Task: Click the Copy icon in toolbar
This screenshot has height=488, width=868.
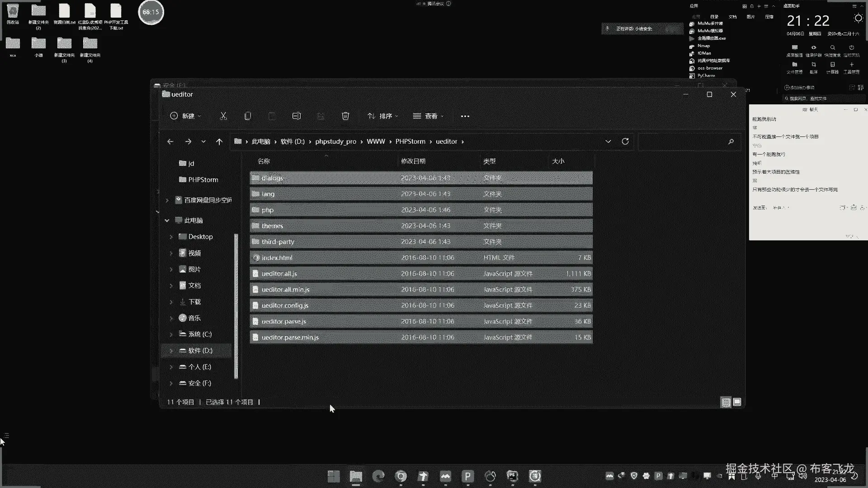Action: pyautogui.click(x=248, y=116)
